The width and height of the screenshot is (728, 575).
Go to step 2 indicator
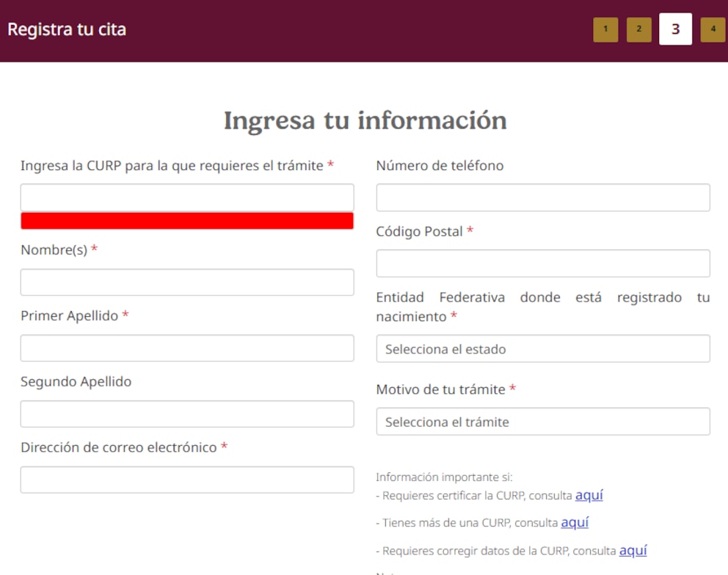[638, 29]
